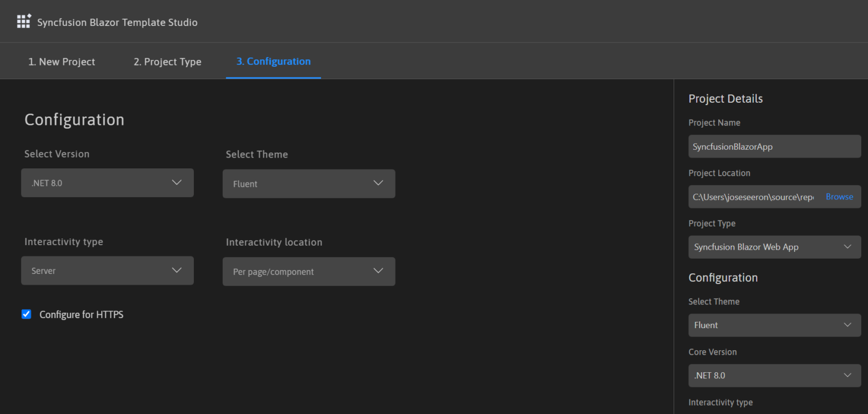Open the Fluent theme selector
Screen dimensions: 868x414
pos(309,184)
